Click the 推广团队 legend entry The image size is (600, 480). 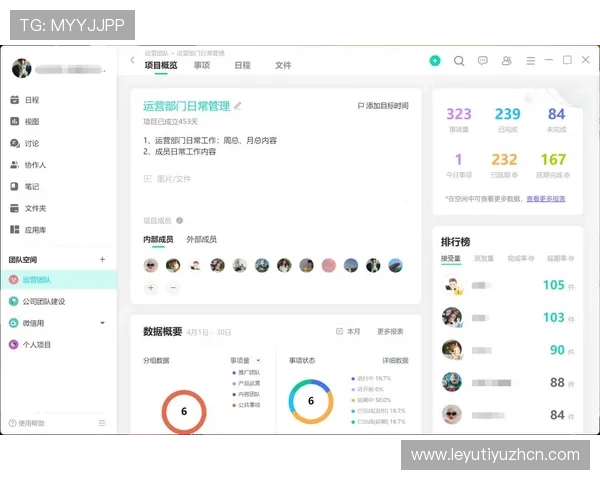point(246,372)
